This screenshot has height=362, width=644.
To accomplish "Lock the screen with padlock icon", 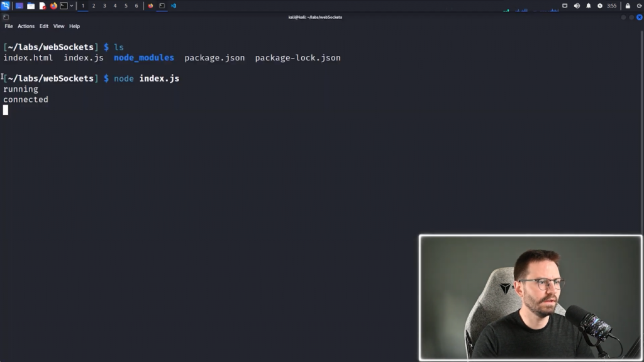I will (628, 6).
